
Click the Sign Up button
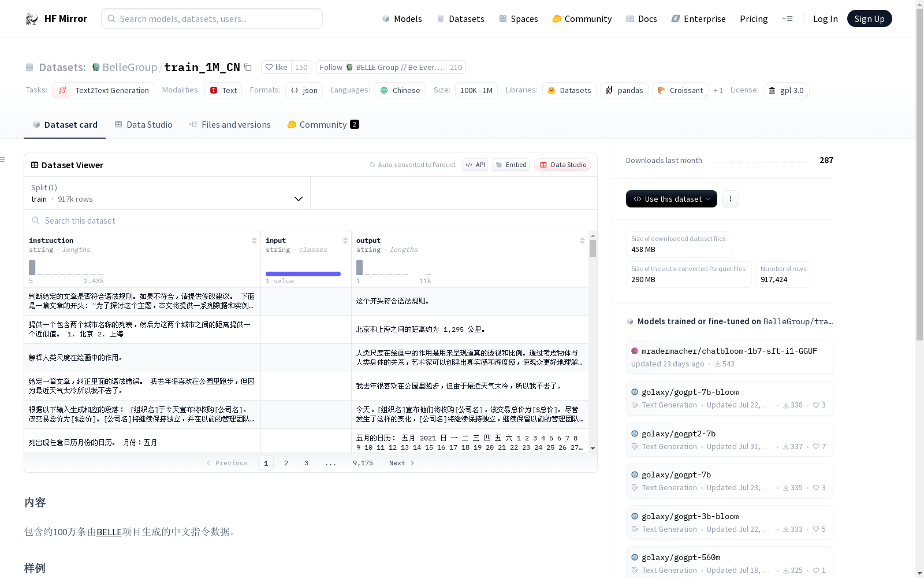(x=869, y=18)
